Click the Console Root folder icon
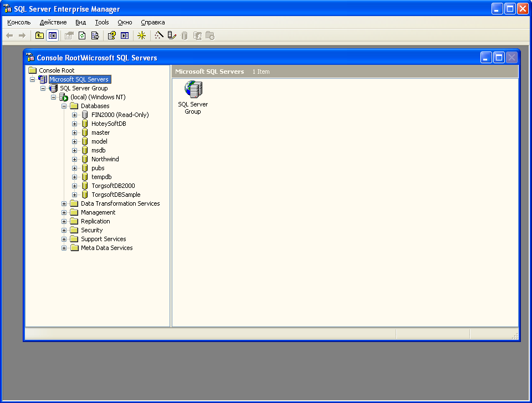 click(x=32, y=70)
